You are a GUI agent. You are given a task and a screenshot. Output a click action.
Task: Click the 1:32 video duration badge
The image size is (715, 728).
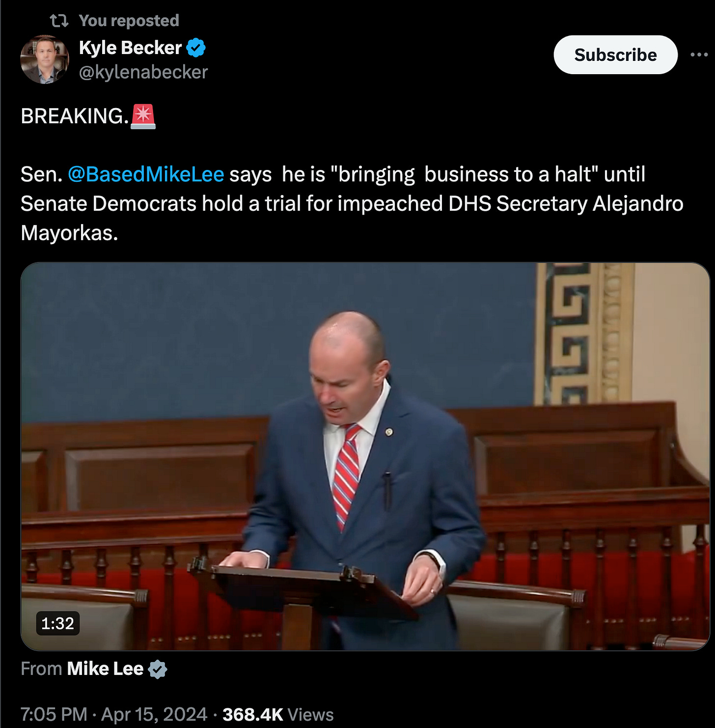click(57, 623)
